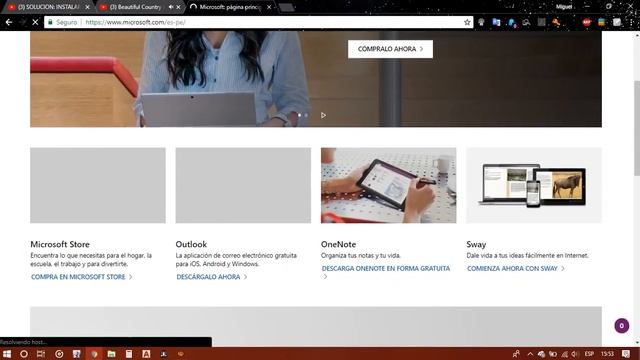Click the Microsoft Store placeholder image
Screen dimensions: 640x360
coord(98,185)
